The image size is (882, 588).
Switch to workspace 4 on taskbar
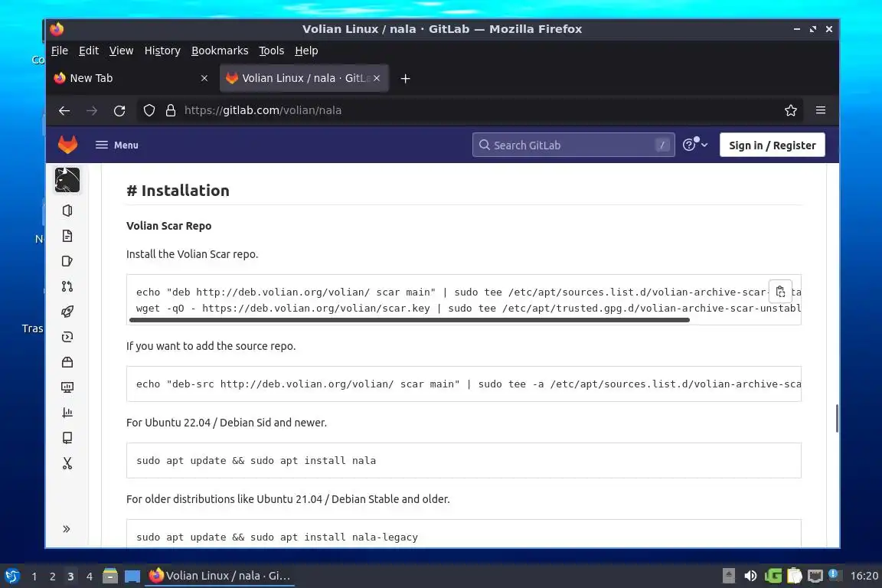89,577
